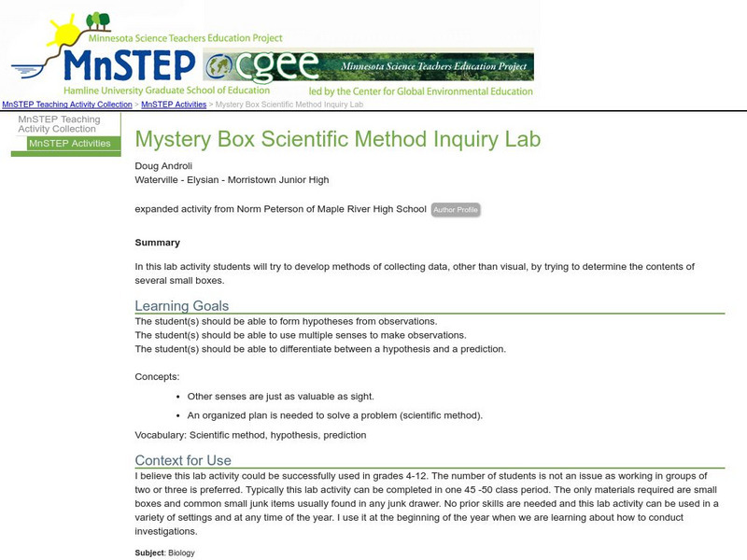This screenshot has width=747, height=560.
Task: Select highlighted MnSTEP Activities sidebar item
Action: pyautogui.click(x=70, y=144)
